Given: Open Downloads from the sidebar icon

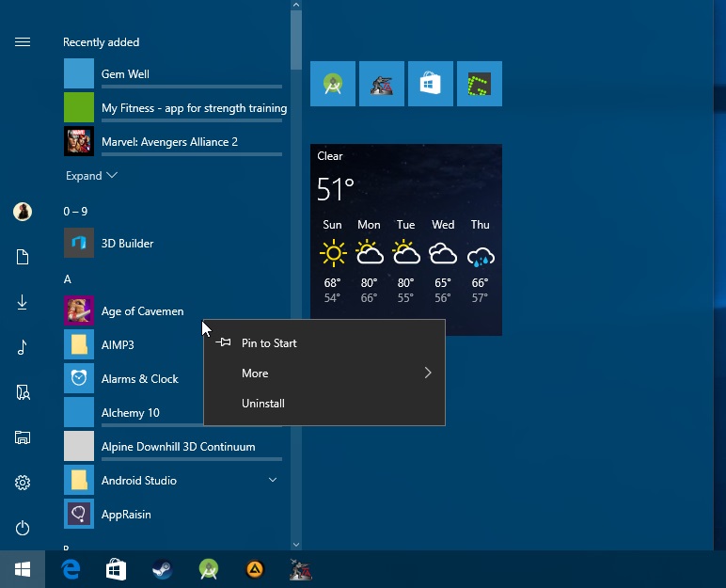Looking at the screenshot, I should point(23,302).
